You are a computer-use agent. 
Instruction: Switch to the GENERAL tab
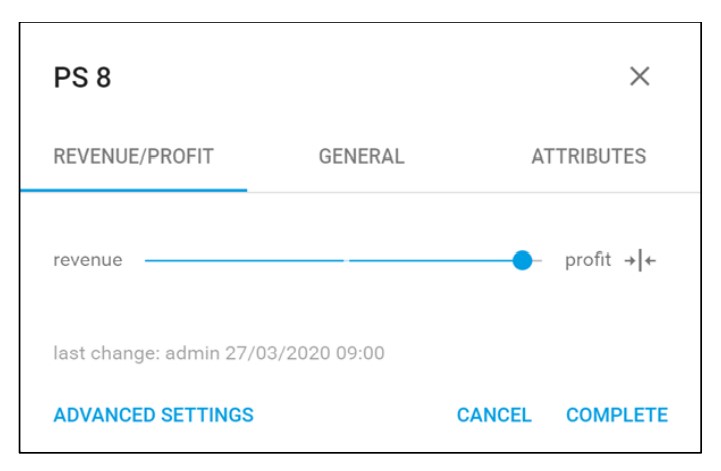(x=361, y=156)
